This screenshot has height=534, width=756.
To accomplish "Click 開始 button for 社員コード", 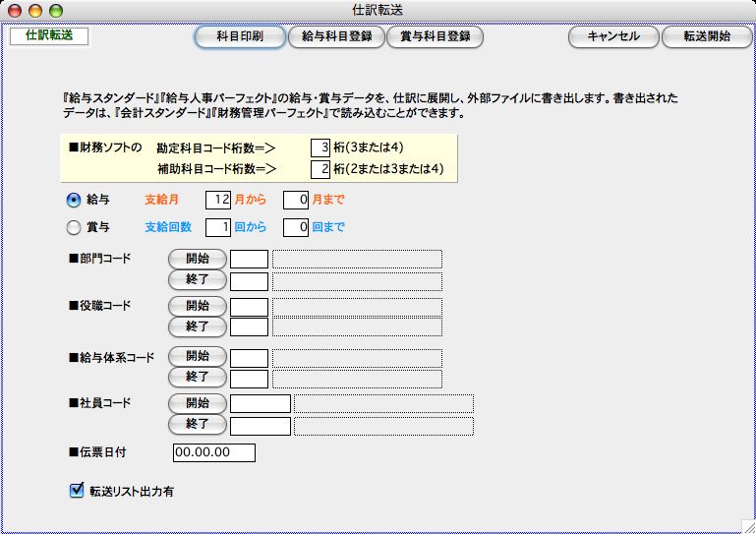I will (x=197, y=402).
